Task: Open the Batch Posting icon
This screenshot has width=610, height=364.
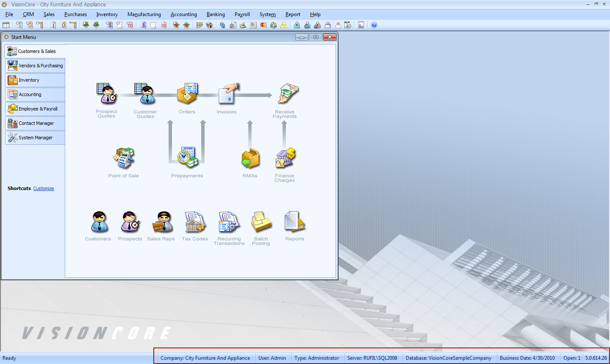Action: [x=261, y=222]
